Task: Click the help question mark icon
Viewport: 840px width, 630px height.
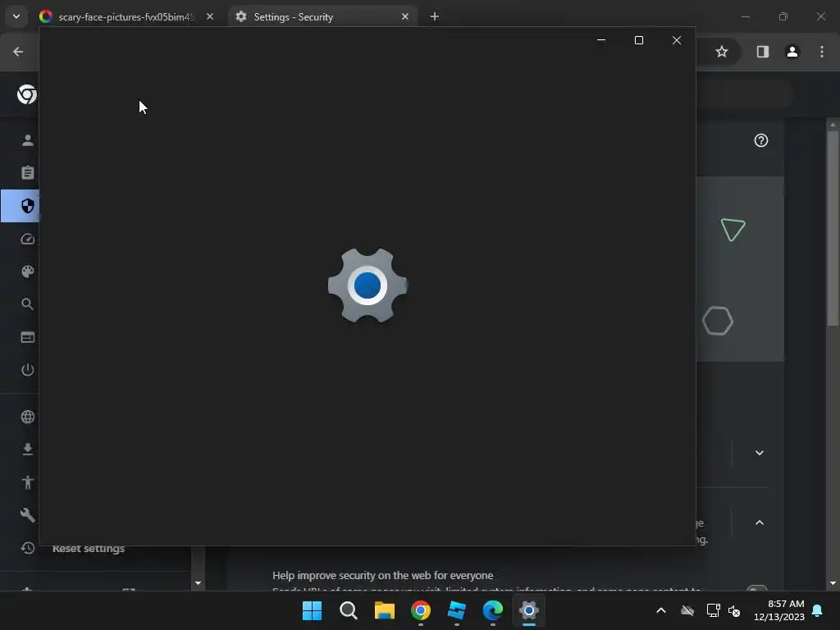Action: (x=760, y=140)
